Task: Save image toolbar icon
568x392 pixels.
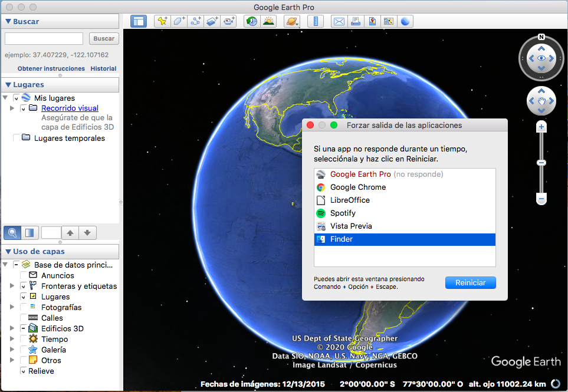Action: click(x=372, y=21)
